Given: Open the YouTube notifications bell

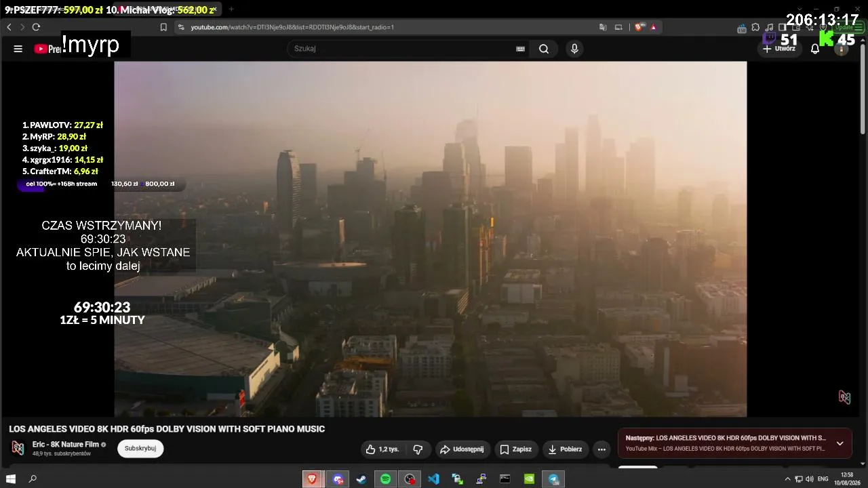Looking at the screenshot, I should click(815, 49).
